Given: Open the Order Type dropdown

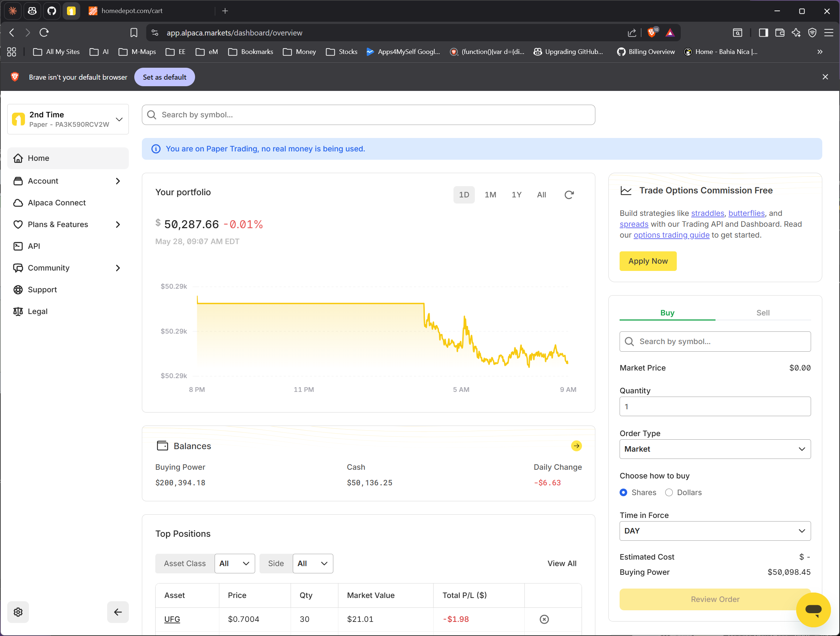Looking at the screenshot, I should [715, 449].
